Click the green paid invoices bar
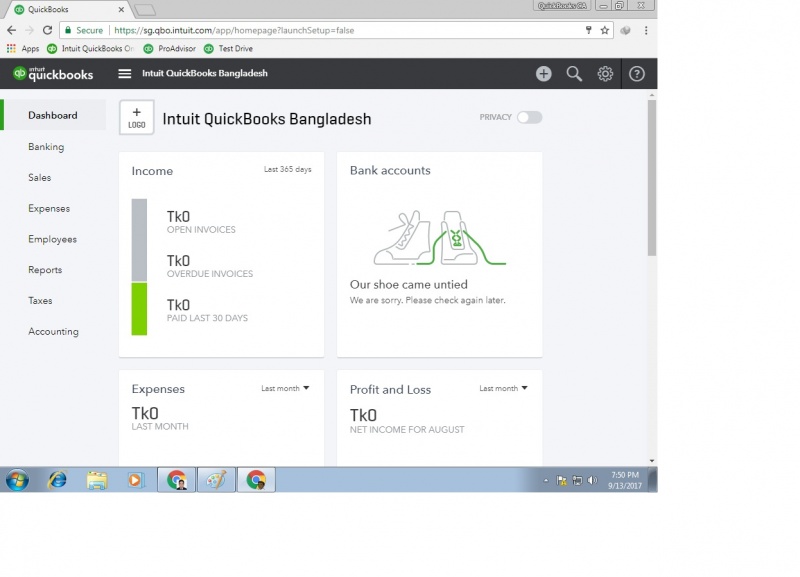This screenshot has width=800, height=577. click(x=139, y=309)
